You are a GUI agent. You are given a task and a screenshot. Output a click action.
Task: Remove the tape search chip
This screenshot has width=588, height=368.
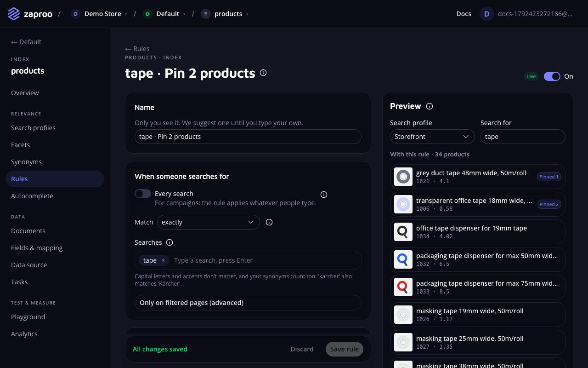coord(163,260)
